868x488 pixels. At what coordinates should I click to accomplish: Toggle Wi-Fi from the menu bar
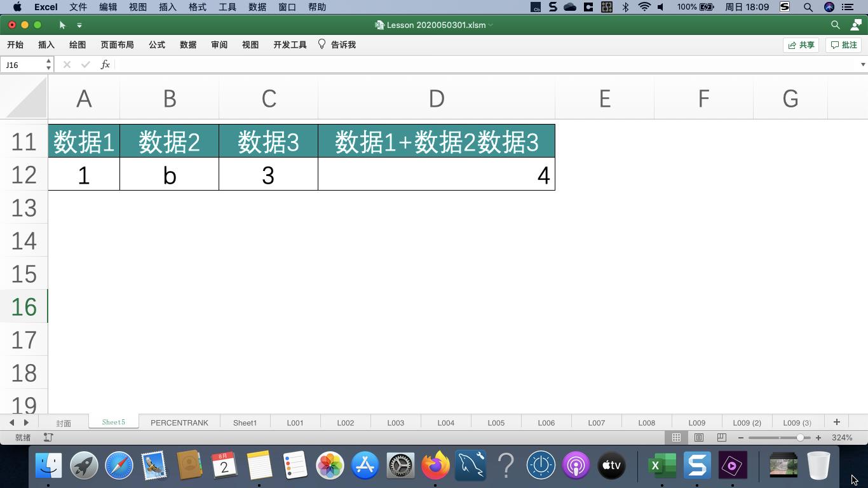coord(644,7)
